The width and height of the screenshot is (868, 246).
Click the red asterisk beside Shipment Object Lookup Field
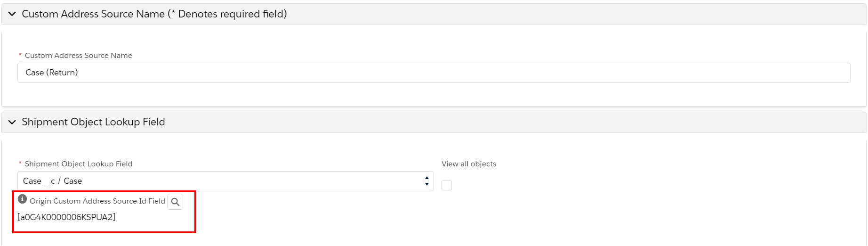(x=20, y=164)
